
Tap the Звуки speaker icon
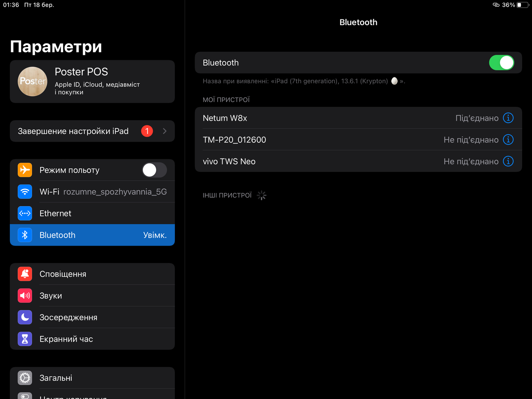tap(25, 296)
